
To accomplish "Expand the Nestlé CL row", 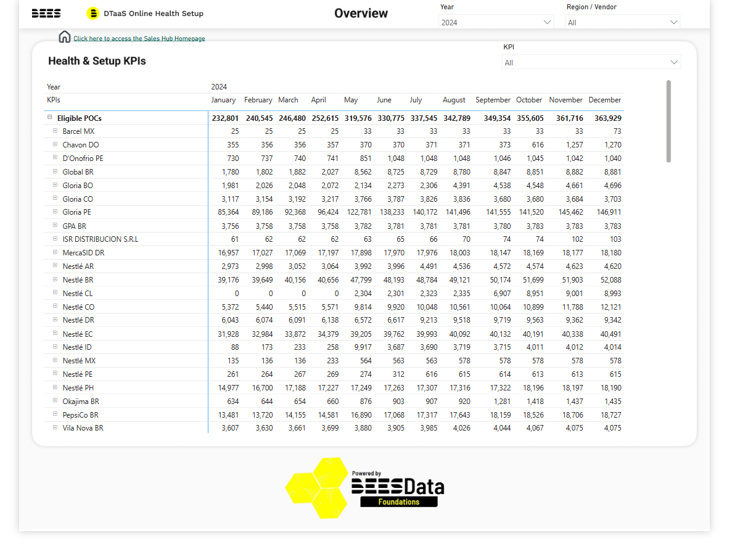I will pyautogui.click(x=55, y=293).
